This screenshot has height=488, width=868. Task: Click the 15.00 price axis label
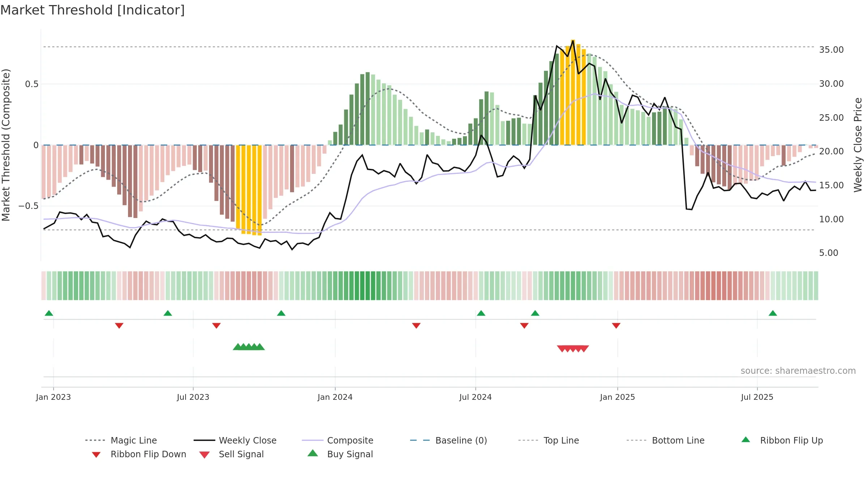point(831,185)
